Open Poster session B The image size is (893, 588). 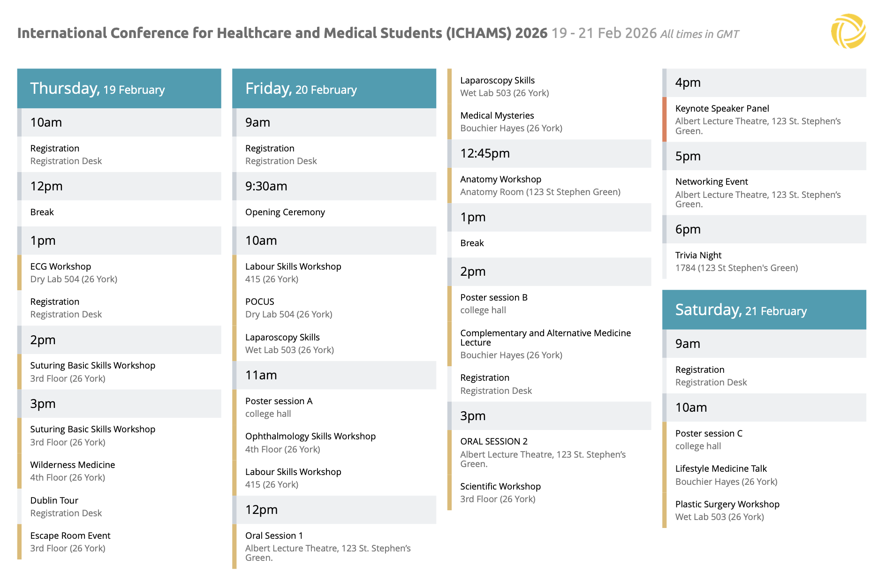pyautogui.click(x=549, y=304)
